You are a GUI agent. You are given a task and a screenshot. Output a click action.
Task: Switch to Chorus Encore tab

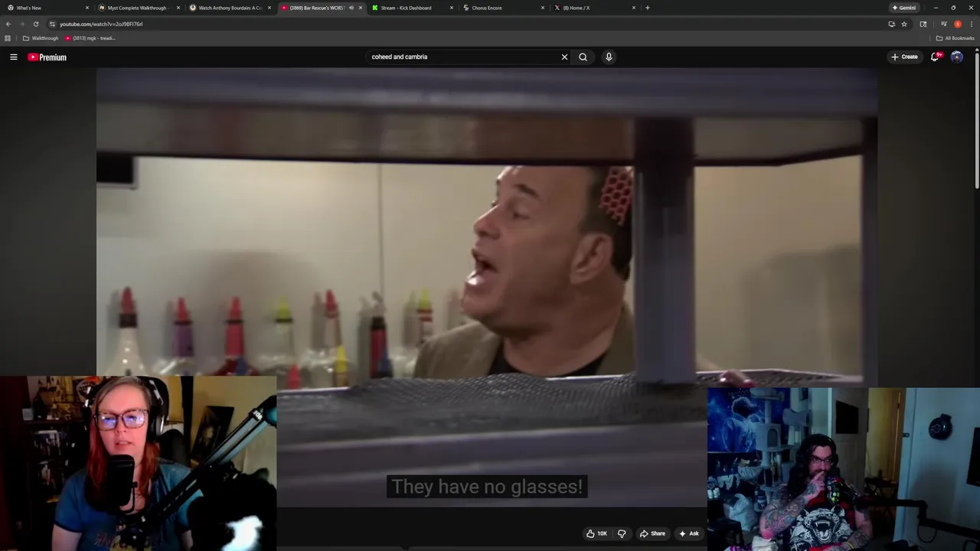[x=501, y=8]
